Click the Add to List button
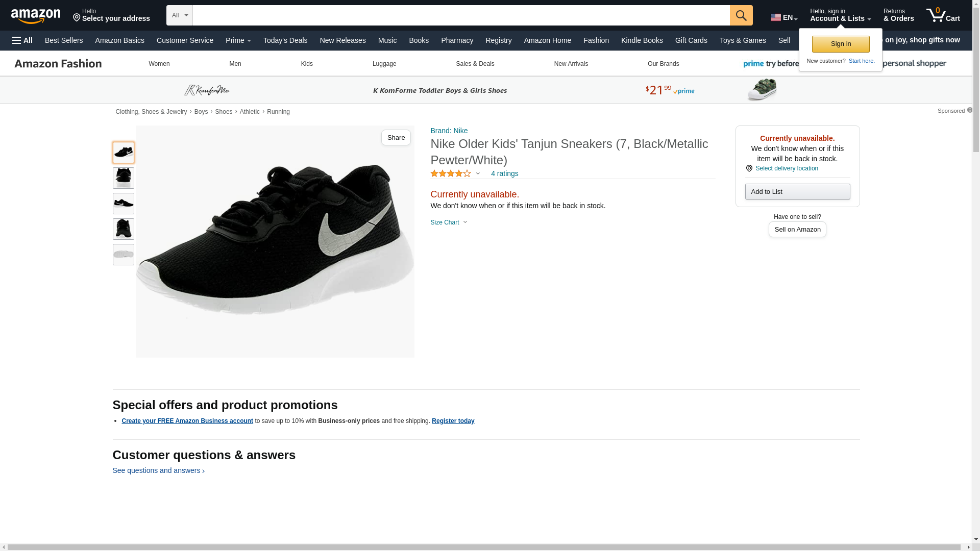The image size is (980, 551). coord(797,192)
